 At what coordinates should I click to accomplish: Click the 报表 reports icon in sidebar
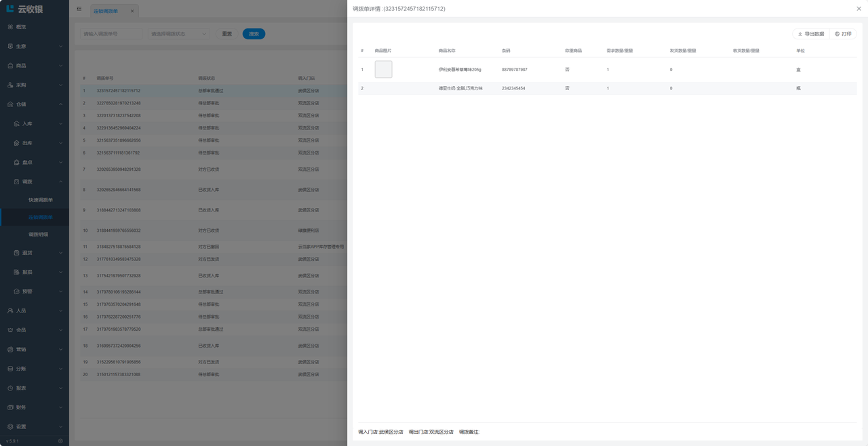[10, 388]
